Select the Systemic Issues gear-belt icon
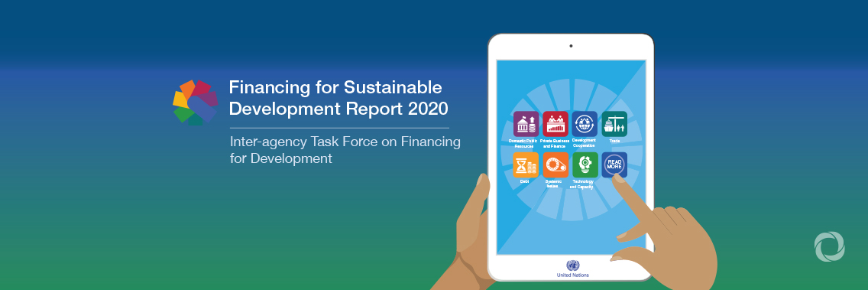The image size is (868, 290). pos(555,165)
